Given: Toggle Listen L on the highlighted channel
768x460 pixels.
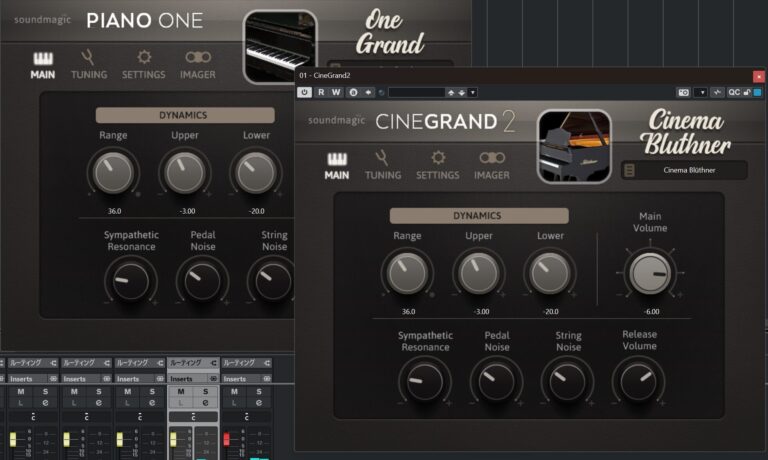Looking at the screenshot, I should point(181,403).
